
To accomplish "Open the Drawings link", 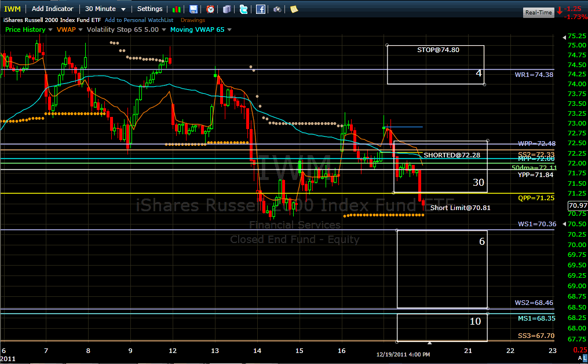I will 193,20.
